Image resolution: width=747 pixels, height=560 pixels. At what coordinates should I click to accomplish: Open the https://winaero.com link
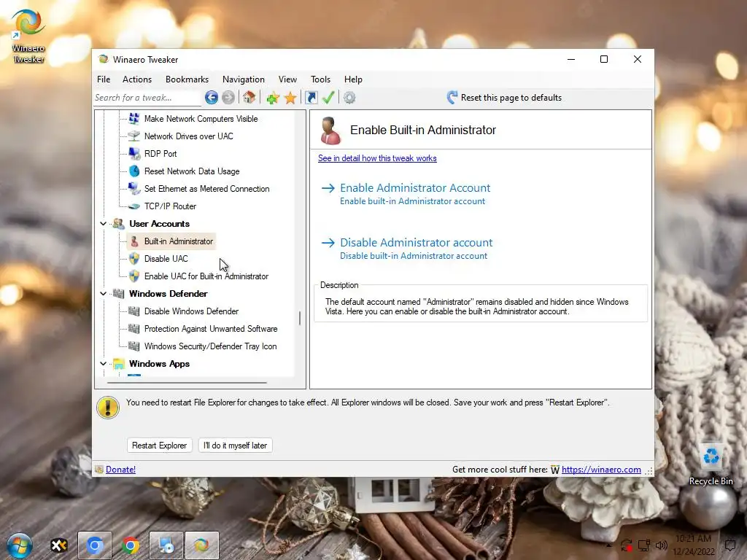[601, 470]
